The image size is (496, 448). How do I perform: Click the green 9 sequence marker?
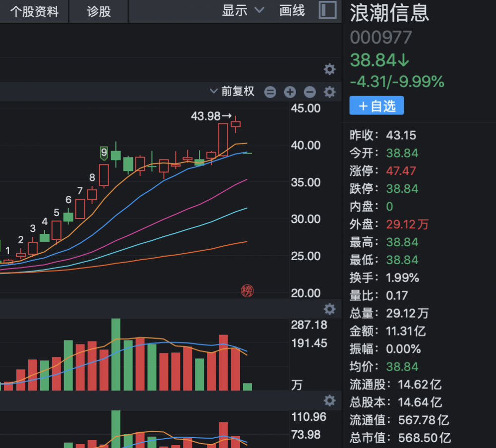pyautogui.click(x=104, y=153)
